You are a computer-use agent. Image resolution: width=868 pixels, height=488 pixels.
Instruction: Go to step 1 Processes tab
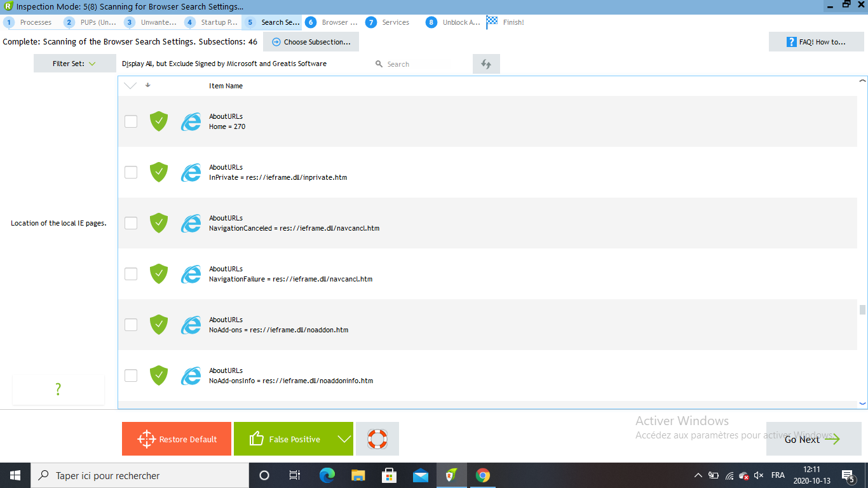click(x=29, y=22)
